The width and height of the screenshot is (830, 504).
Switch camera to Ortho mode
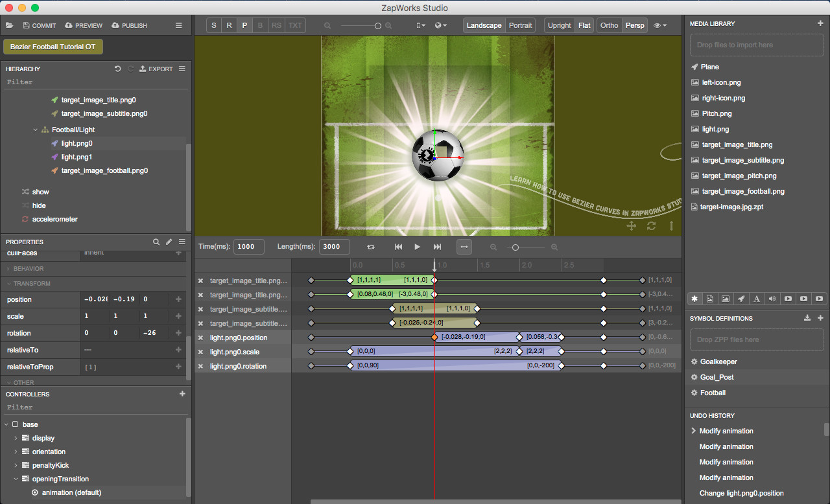609,25
